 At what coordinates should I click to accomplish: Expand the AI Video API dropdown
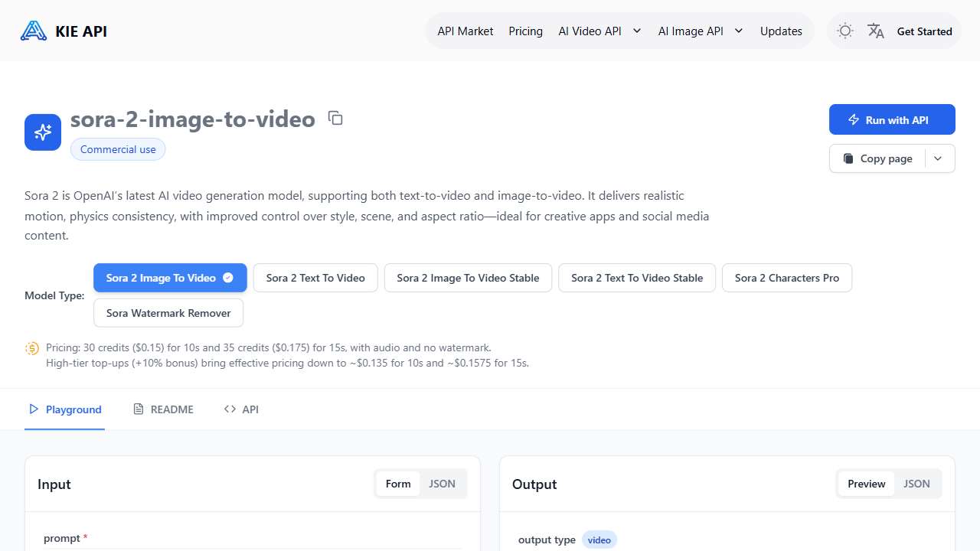pyautogui.click(x=637, y=31)
